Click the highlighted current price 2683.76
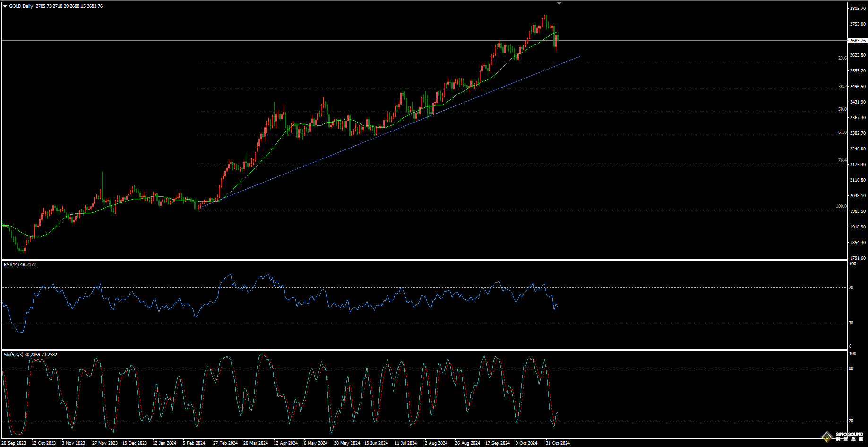 pyautogui.click(x=858, y=41)
